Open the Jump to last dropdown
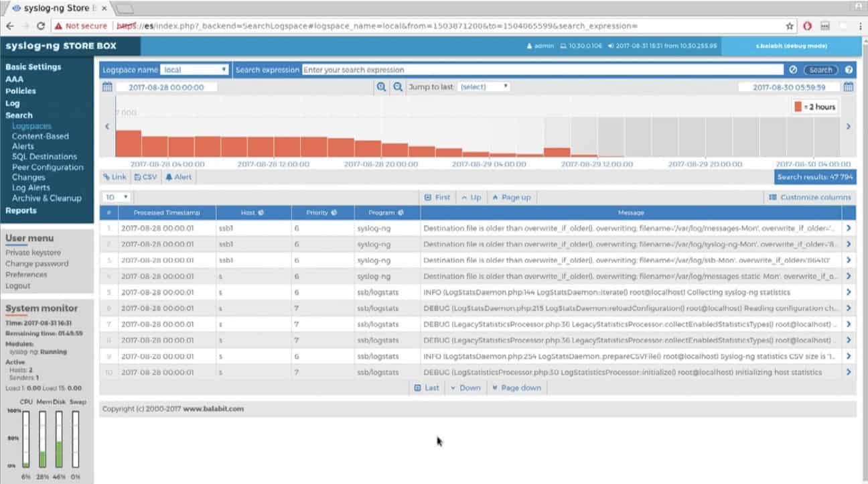 (x=484, y=87)
